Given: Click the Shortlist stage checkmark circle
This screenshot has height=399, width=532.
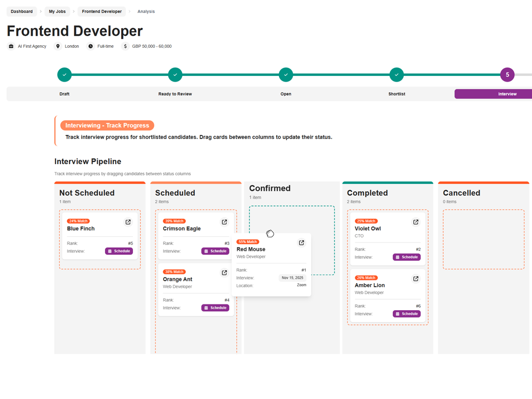Looking at the screenshot, I should pyautogui.click(x=396, y=75).
